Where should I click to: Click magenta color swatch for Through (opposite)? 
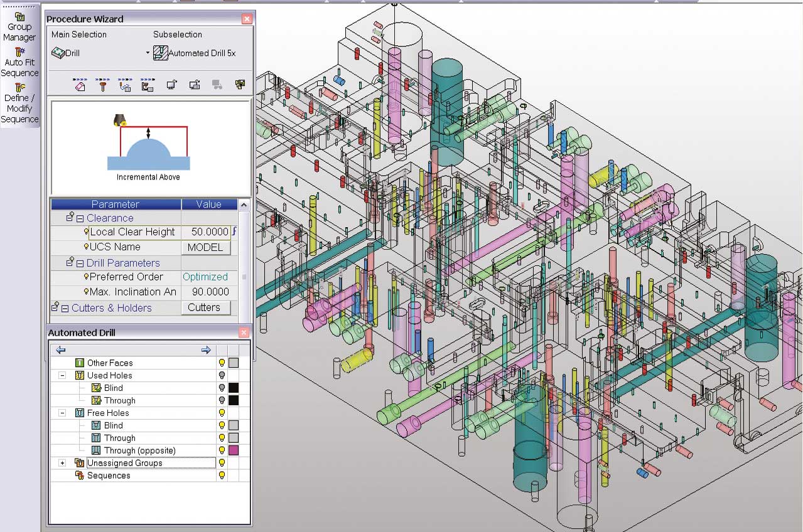[x=234, y=450]
